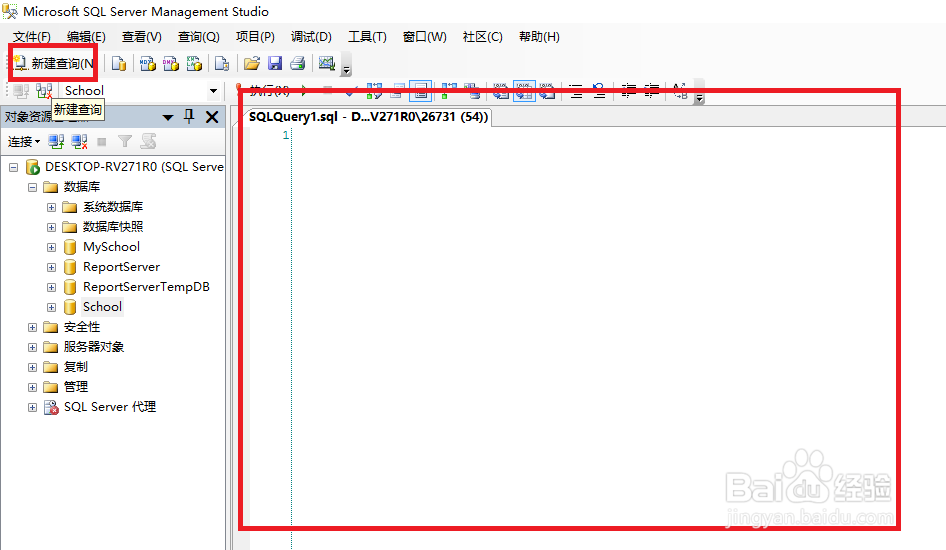
Task: Expand the 数据库快照 folder
Action: point(51,227)
